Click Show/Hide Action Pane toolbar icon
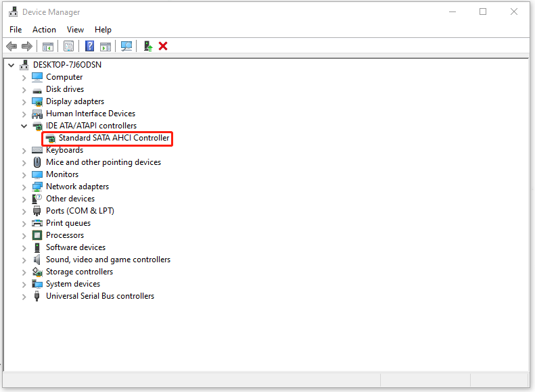The image size is (535, 392). [x=106, y=47]
